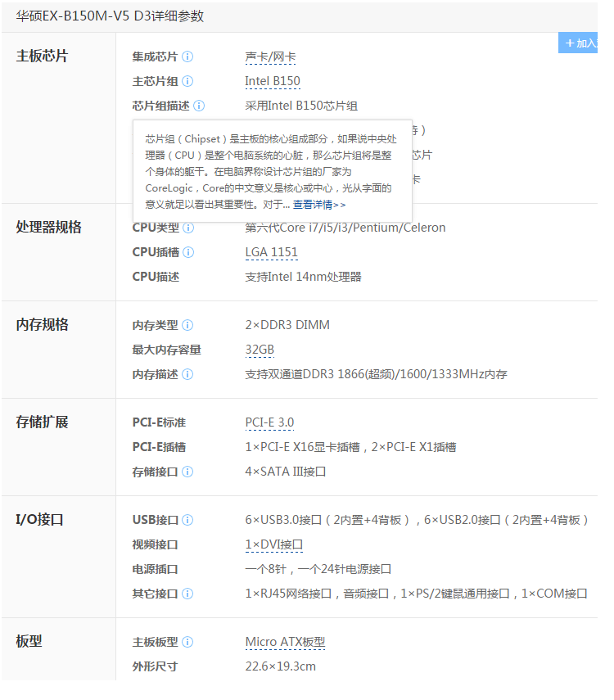Click info icon next to 芯片组描述
This screenshot has height=700, width=614.
coord(199,106)
